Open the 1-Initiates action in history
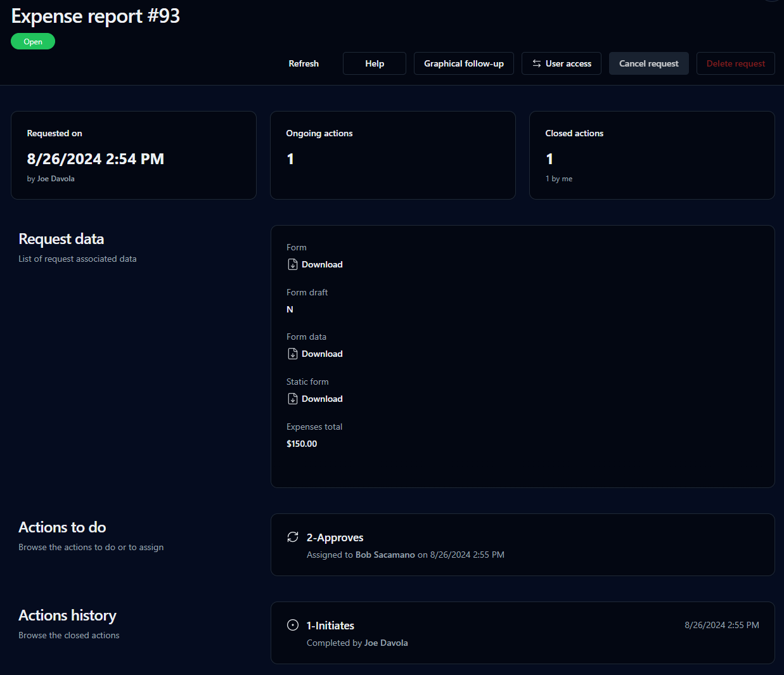The image size is (784, 675). coord(330,626)
